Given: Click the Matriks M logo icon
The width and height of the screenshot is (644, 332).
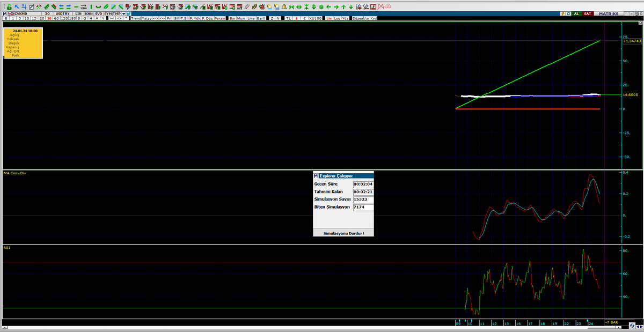Looking at the screenshot, I should [x=4, y=13].
